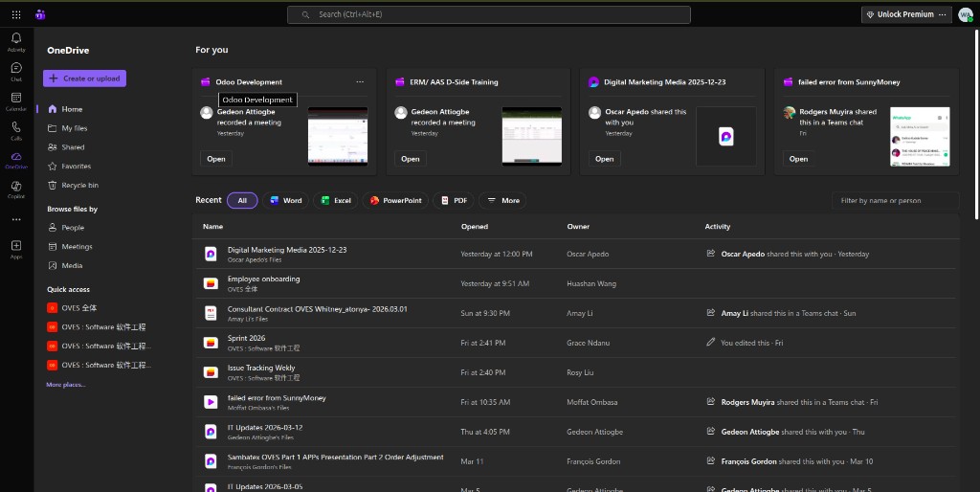
Task: Open Issue Tracking Wekly file name
Action: tap(261, 368)
